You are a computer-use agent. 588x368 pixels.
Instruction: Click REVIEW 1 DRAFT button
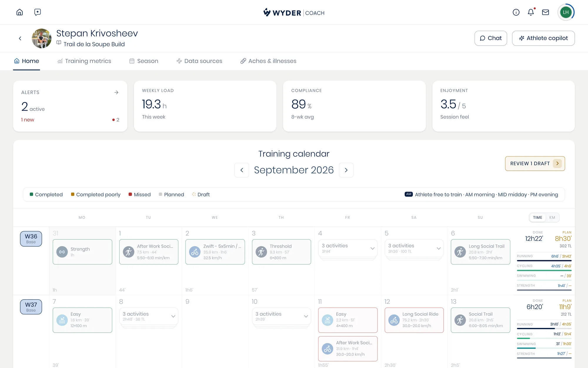click(535, 163)
